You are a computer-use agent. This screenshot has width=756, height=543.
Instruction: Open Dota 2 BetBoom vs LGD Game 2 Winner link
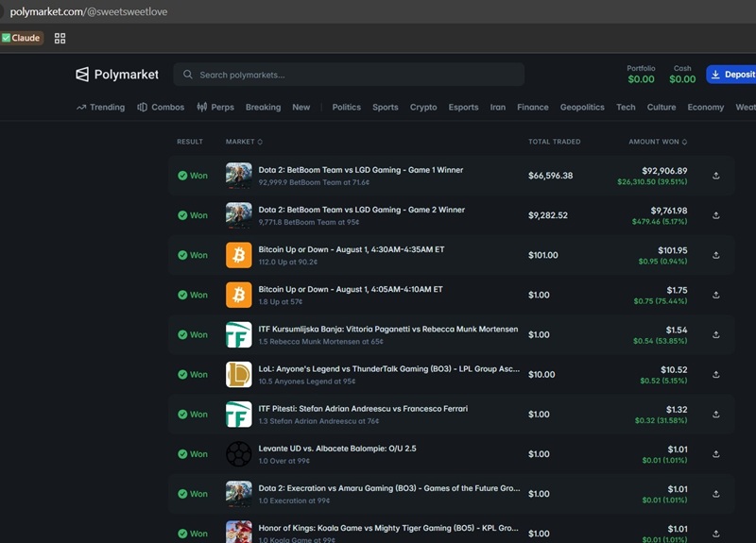point(362,210)
